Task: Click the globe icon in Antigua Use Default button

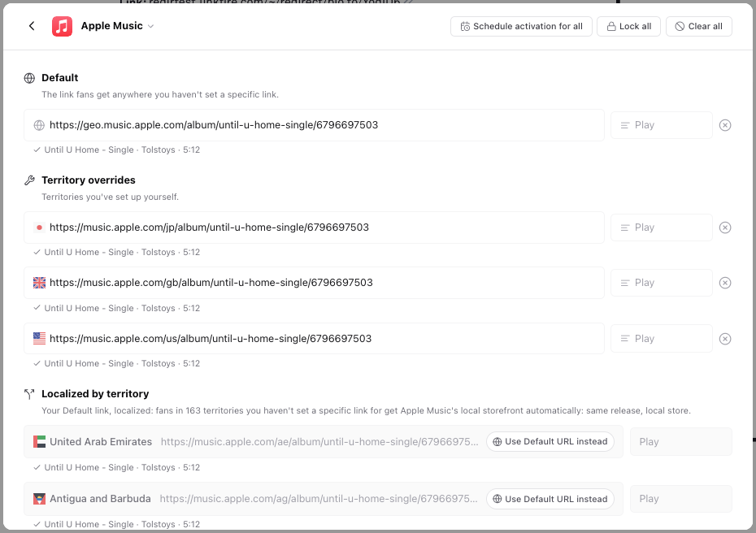Action: [497, 499]
